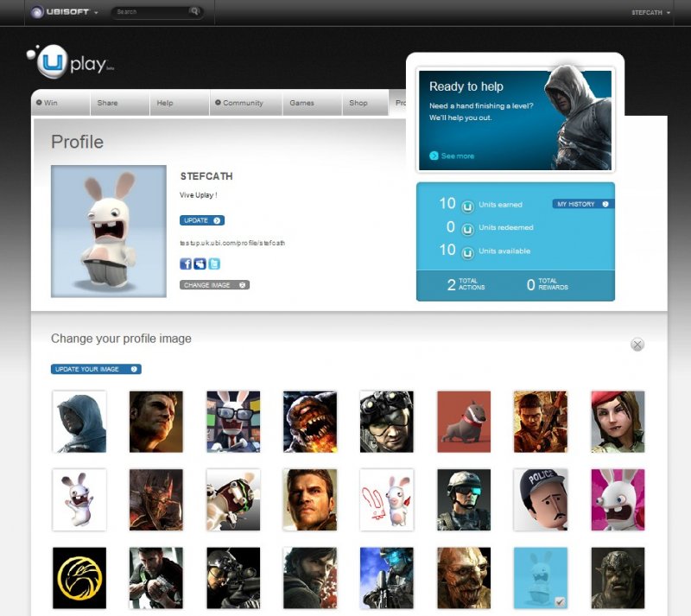Close the Change your profile image panel

(x=637, y=345)
